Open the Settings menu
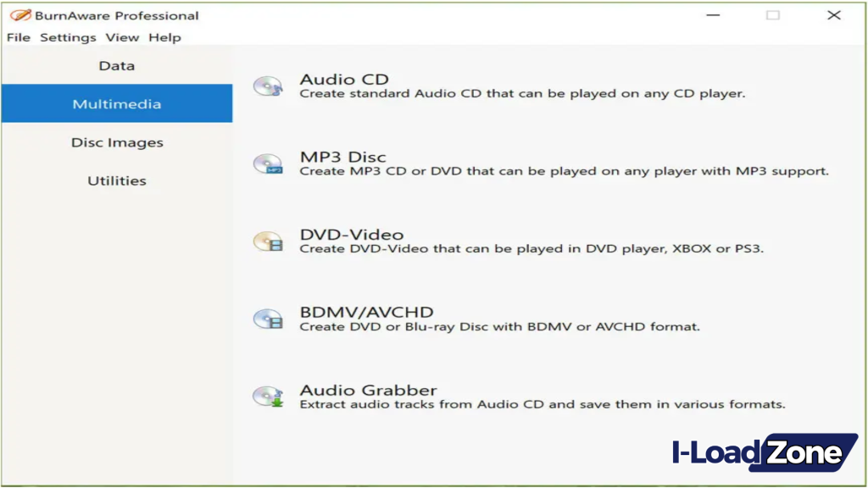This screenshot has height=488, width=868. pyautogui.click(x=68, y=37)
